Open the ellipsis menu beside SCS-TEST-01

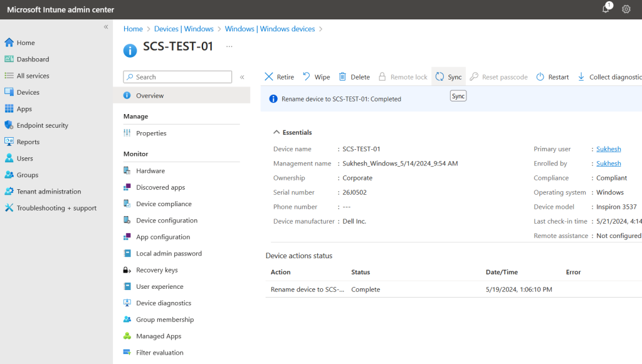coord(229,46)
